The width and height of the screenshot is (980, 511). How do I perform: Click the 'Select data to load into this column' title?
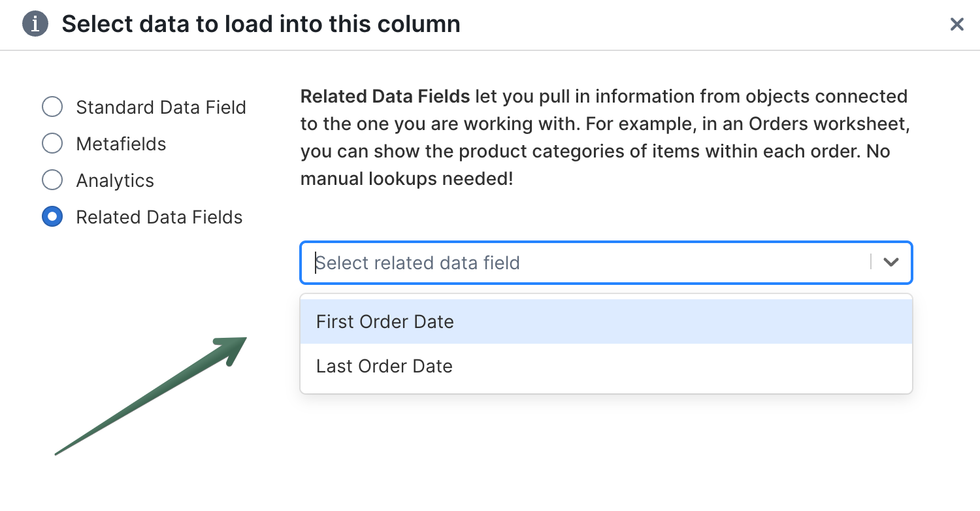[261, 24]
